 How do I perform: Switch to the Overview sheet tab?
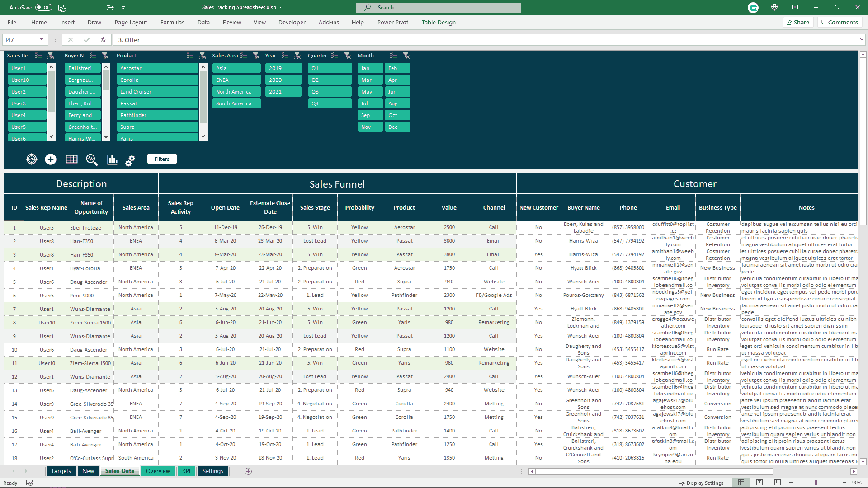[x=158, y=471]
